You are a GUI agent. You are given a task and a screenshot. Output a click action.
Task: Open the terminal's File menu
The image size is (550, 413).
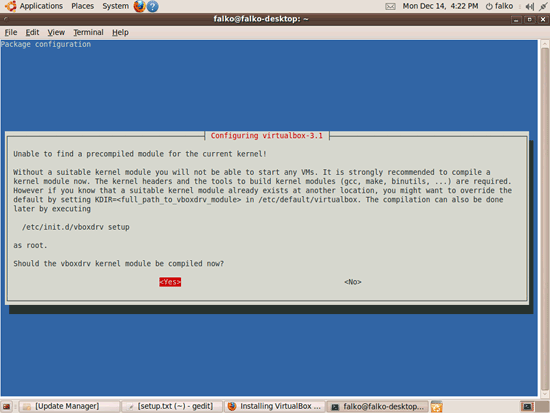[11, 32]
